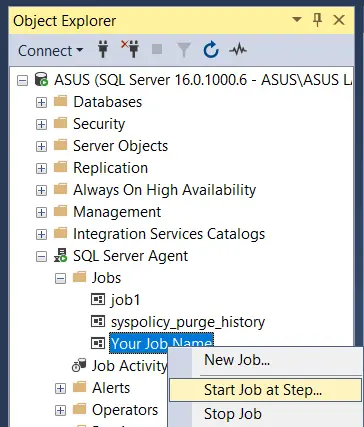Screen dimensions: 364x427
Task: Click the Replication folder icon
Action: 61,167
